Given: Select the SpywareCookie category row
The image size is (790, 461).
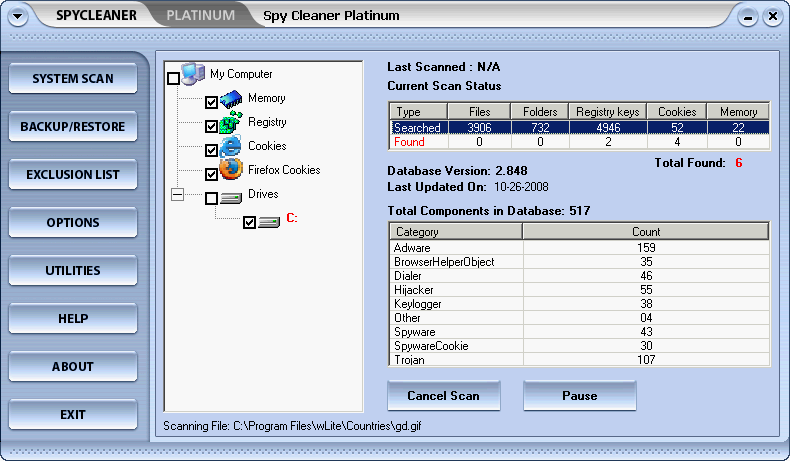Looking at the screenshot, I should (x=579, y=346).
